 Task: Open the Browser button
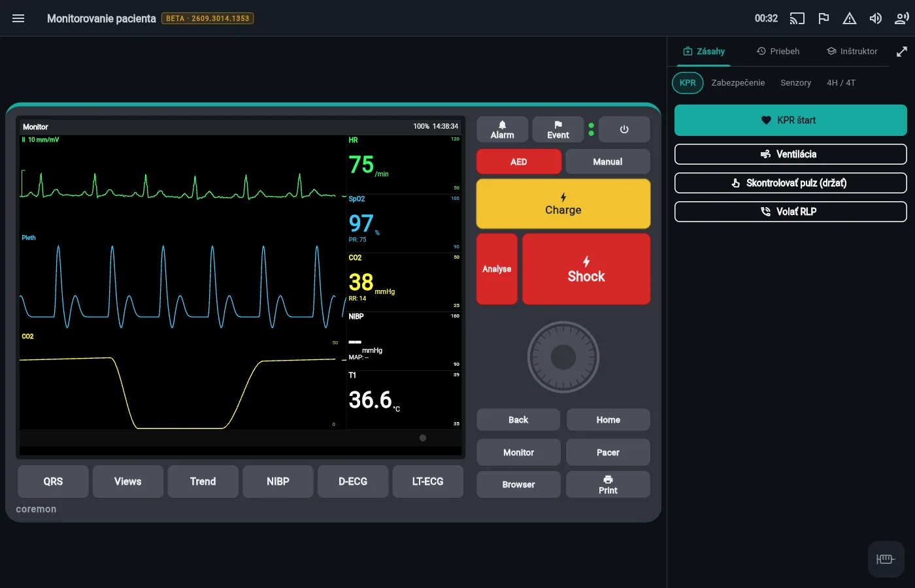click(518, 485)
